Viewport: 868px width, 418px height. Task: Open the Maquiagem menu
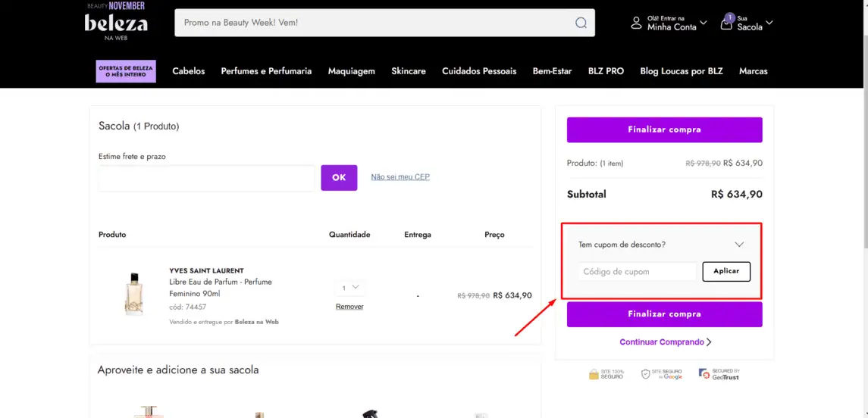pos(352,71)
